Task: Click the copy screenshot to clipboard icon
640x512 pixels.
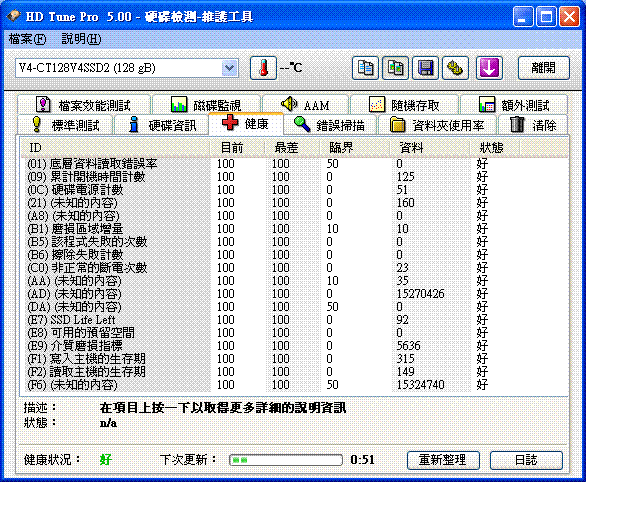Action: tap(395, 68)
